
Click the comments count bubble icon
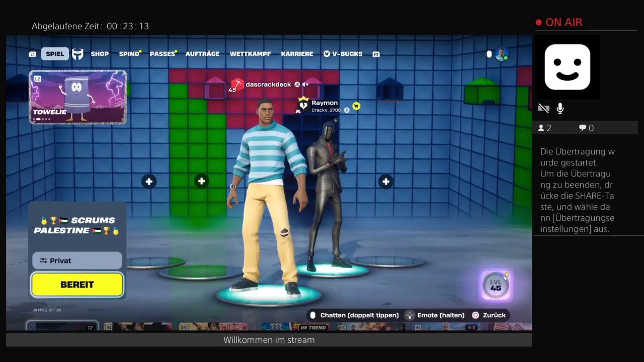pyautogui.click(x=582, y=128)
